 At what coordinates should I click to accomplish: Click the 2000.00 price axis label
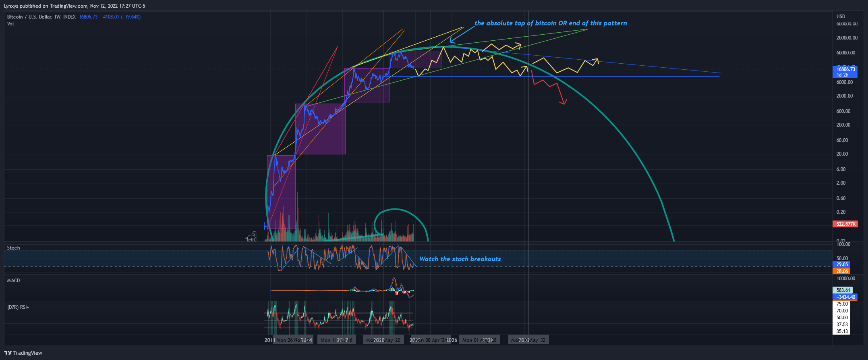pos(844,96)
